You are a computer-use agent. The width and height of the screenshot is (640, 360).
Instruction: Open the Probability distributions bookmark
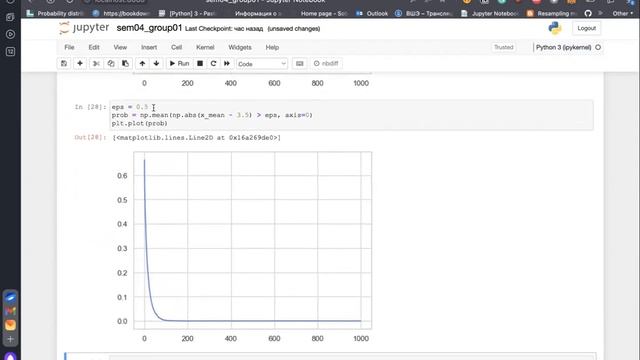coord(56,13)
